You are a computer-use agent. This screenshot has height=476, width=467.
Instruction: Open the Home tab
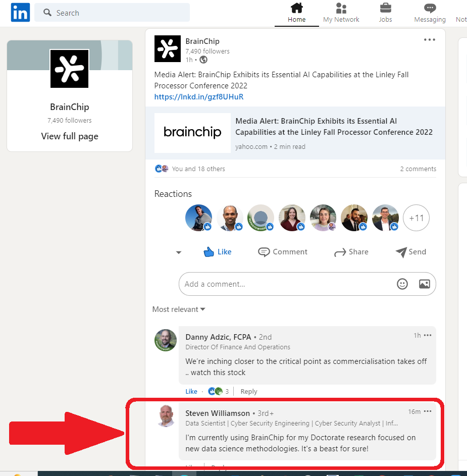coord(297,13)
